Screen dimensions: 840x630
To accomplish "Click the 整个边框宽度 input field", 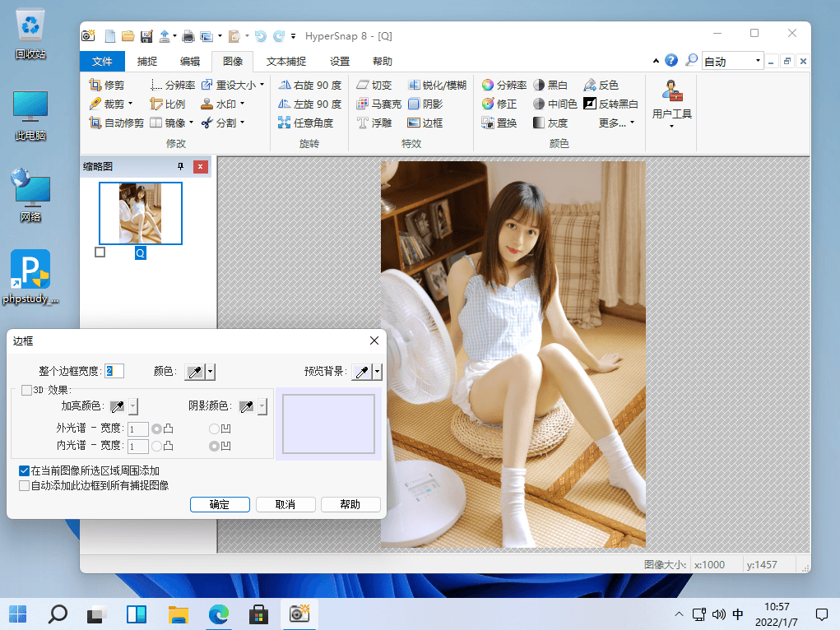I will pyautogui.click(x=114, y=372).
